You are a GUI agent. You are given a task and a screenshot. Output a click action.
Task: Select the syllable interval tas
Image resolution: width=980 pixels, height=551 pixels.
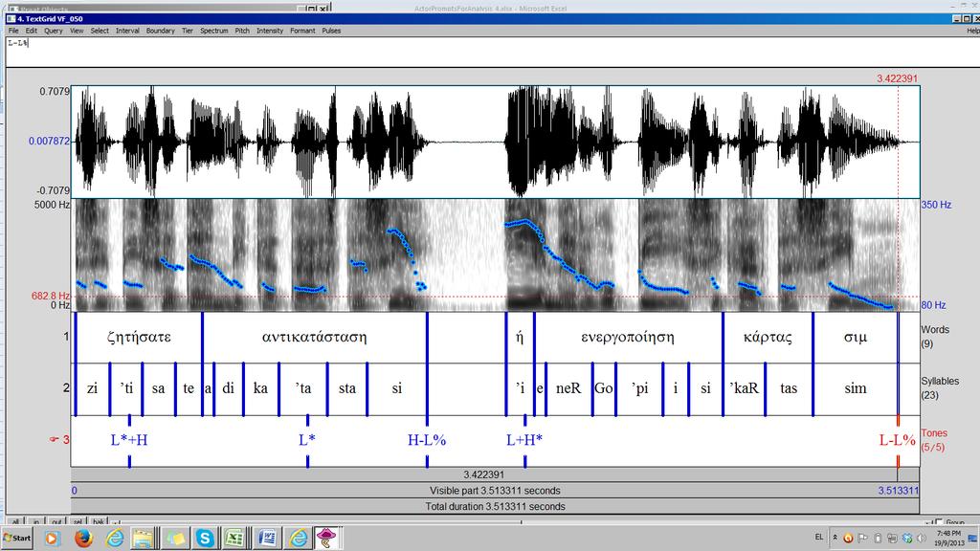point(789,388)
